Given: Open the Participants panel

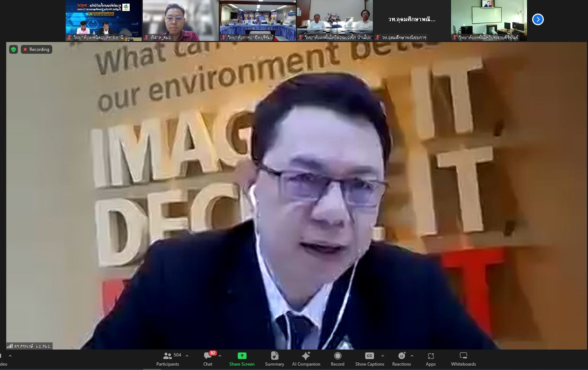Looking at the screenshot, I should pos(168,359).
